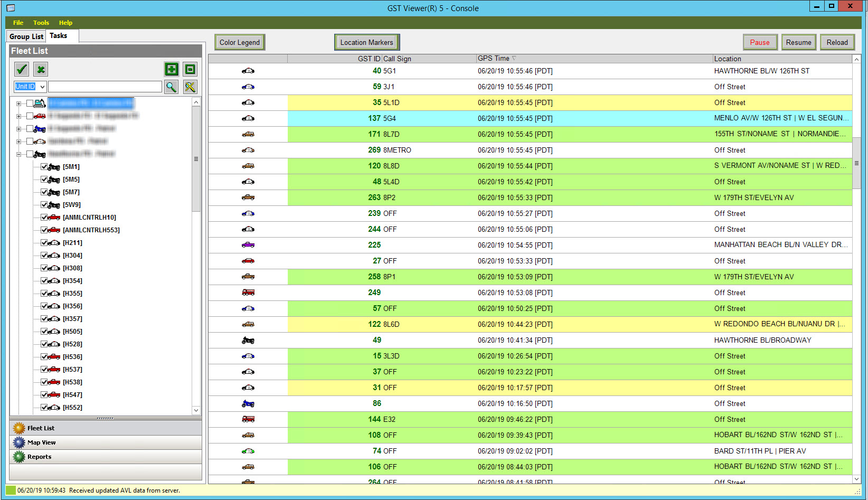Toggle the [ANMLCNTRLH10] unit checkbox
The image size is (868, 500).
[x=44, y=217]
